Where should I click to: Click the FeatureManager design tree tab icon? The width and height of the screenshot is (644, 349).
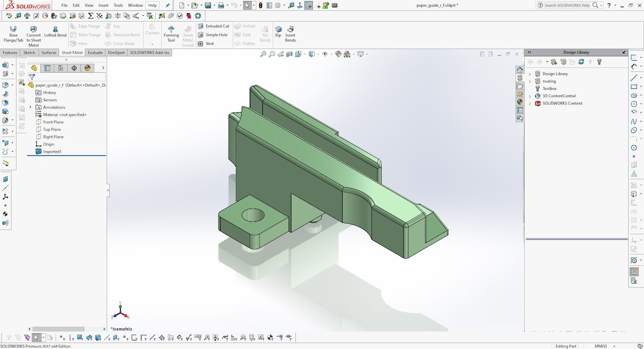(34, 68)
